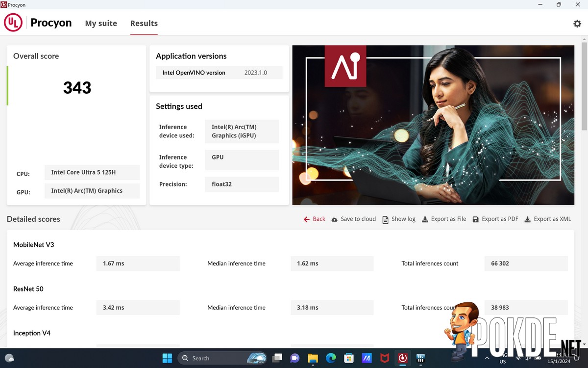Click MobileNet V3 median time 1.62 ms
The height and width of the screenshot is (368, 588).
coord(332,263)
